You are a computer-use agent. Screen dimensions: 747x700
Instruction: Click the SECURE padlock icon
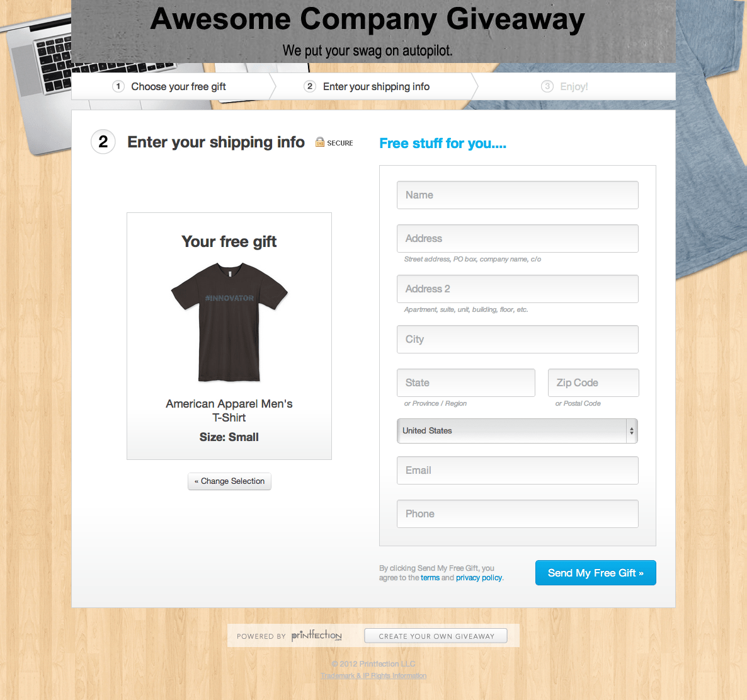320,142
